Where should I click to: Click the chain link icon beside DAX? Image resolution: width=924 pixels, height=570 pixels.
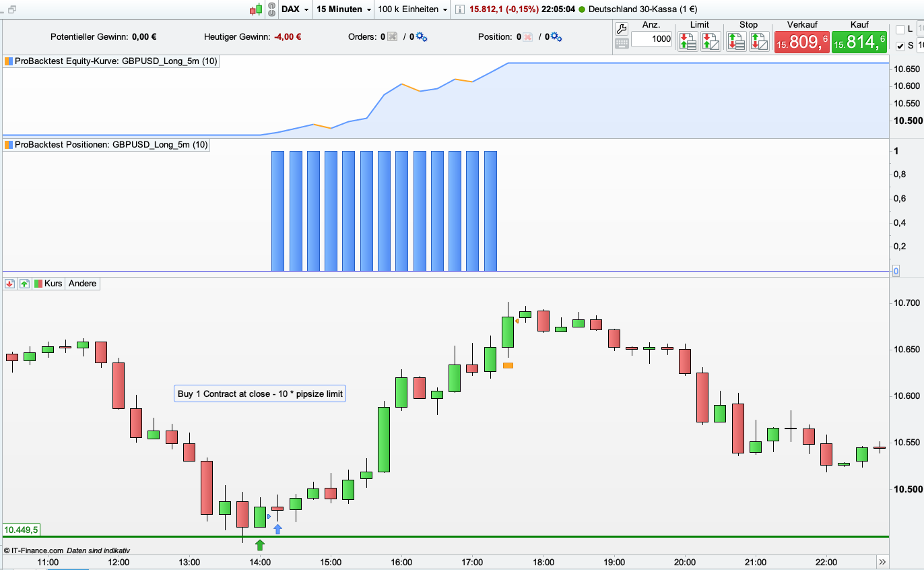coord(271,9)
